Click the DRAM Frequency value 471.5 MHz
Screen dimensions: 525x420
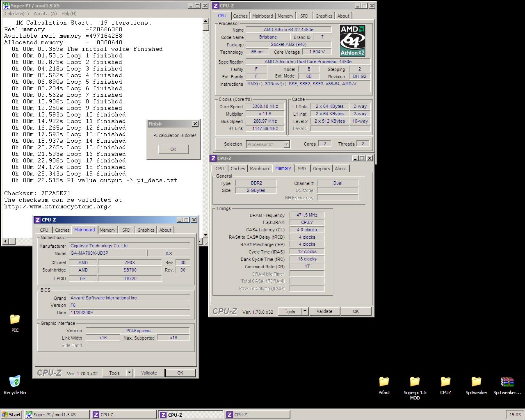point(307,215)
